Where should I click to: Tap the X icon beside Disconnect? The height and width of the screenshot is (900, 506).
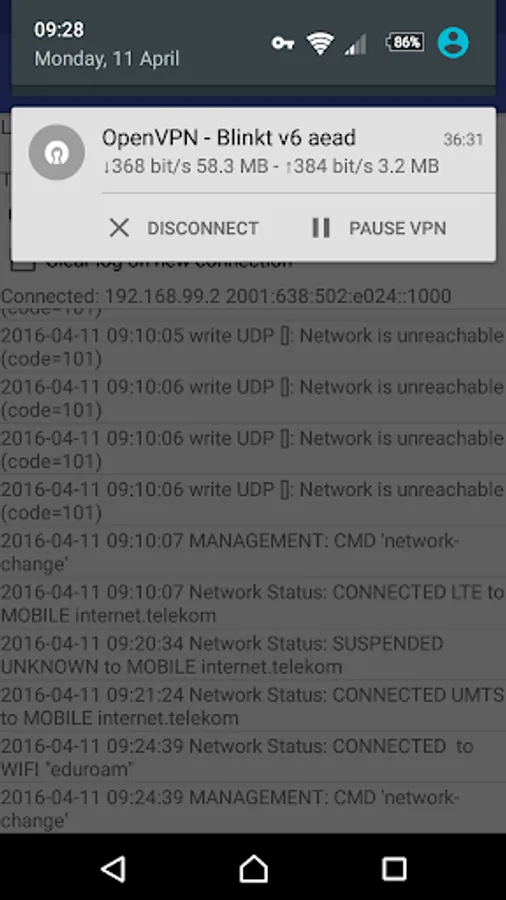pyautogui.click(x=119, y=228)
